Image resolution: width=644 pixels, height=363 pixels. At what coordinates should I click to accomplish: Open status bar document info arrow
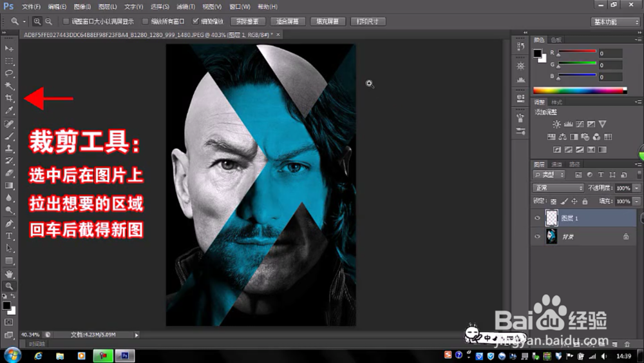pyautogui.click(x=137, y=335)
